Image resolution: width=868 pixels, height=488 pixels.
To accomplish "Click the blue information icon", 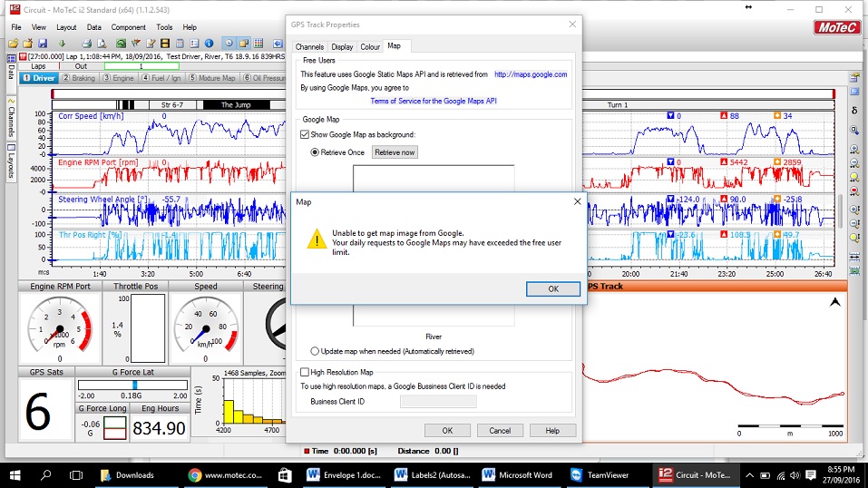I will (210, 44).
